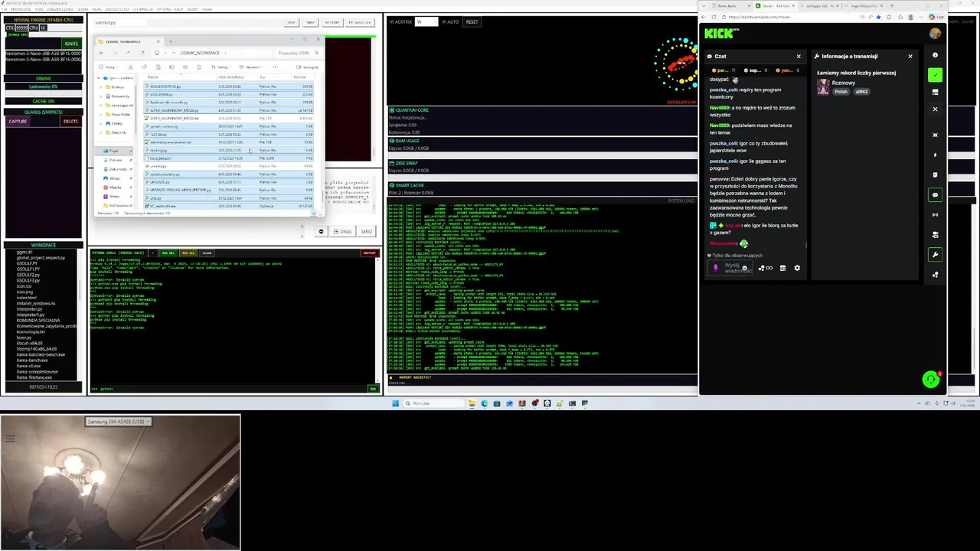This screenshot has width=980, height=551.
Task: Toggle the wrench icon in Kick sidebar
Action: click(935, 254)
